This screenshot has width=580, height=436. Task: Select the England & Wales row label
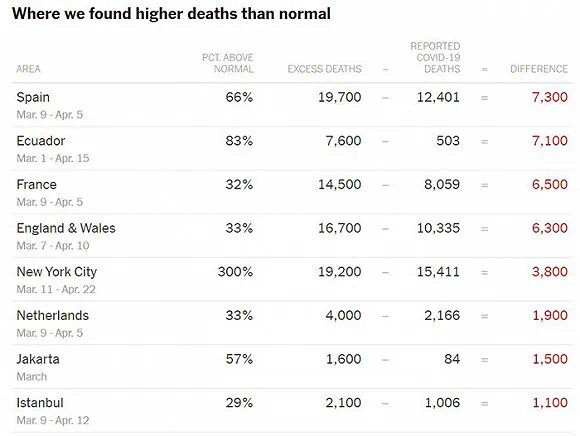(66, 228)
